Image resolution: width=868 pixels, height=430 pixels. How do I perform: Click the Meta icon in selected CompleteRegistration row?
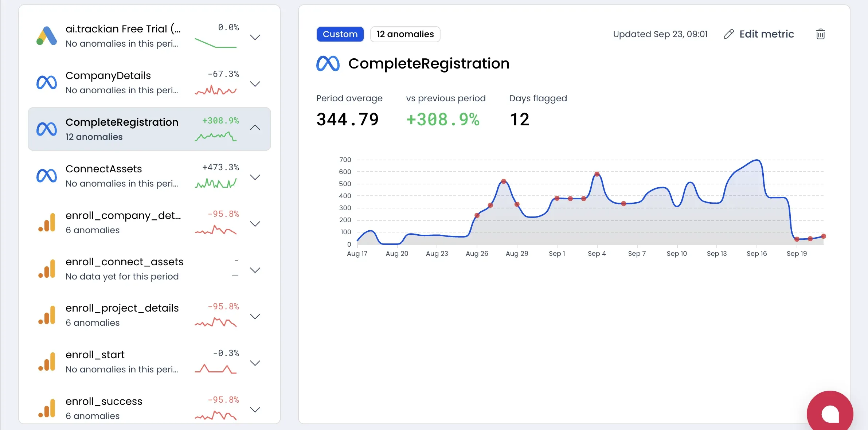(x=47, y=129)
